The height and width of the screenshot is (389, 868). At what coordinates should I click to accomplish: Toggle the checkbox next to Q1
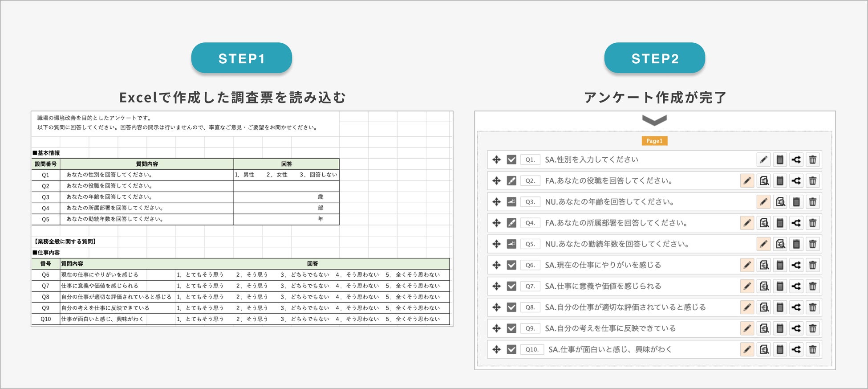[x=511, y=160]
